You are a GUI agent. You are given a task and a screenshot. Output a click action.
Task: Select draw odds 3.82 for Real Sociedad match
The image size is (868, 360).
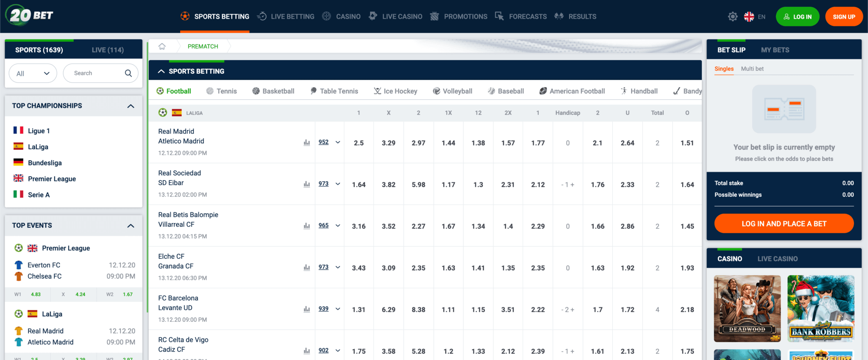pyautogui.click(x=389, y=184)
